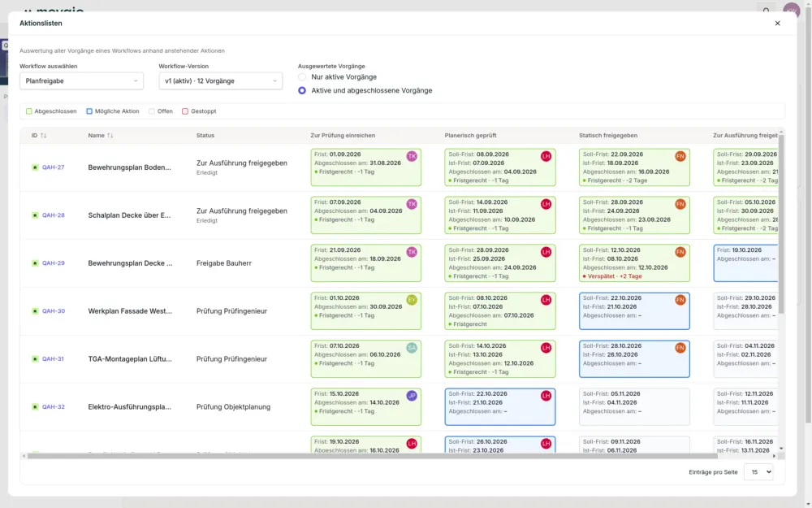Viewport: 812px width, 508px height.
Task: Open the Einträge pro Seite dropdown
Action: coord(758,472)
